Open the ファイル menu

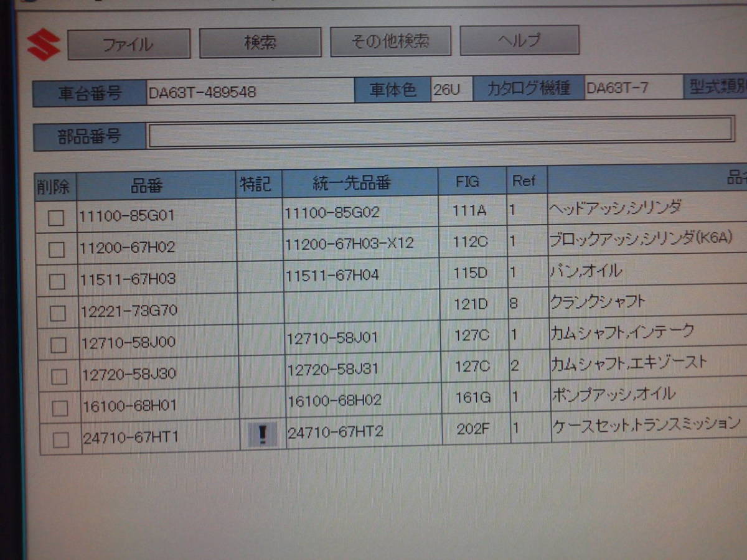(x=128, y=44)
